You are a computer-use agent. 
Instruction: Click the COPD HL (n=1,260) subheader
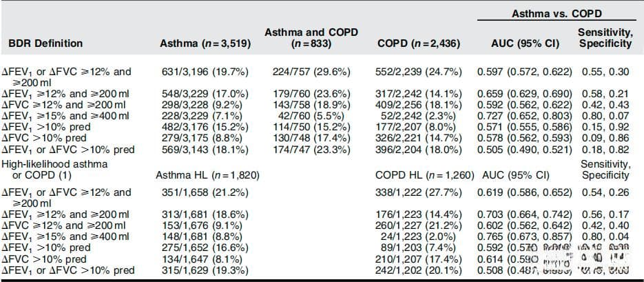pyautogui.click(x=425, y=176)
